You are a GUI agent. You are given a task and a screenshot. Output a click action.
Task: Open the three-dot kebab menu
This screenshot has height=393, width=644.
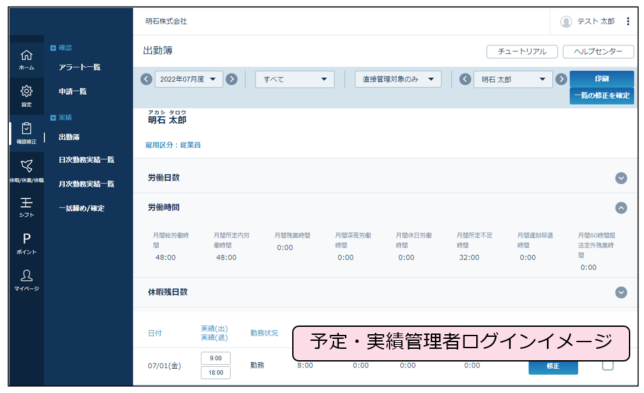tap(628, 21)
